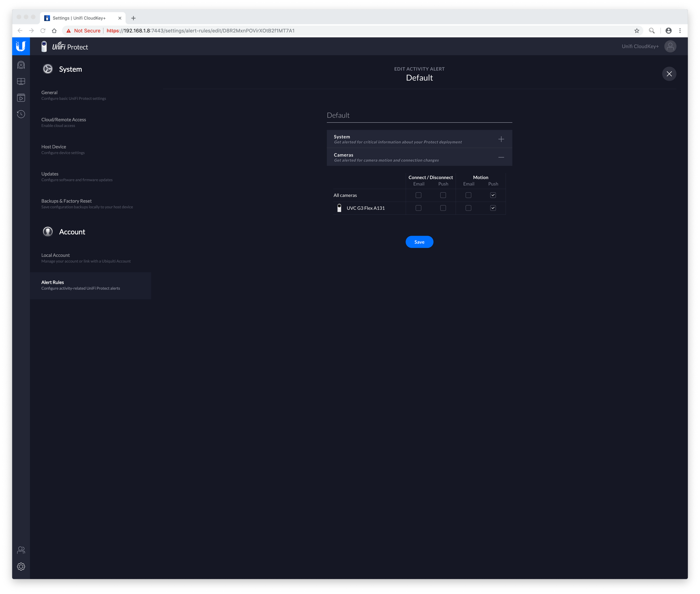700x594 pixels.
Task: Save the activity alert
Action: pos(419,242)
